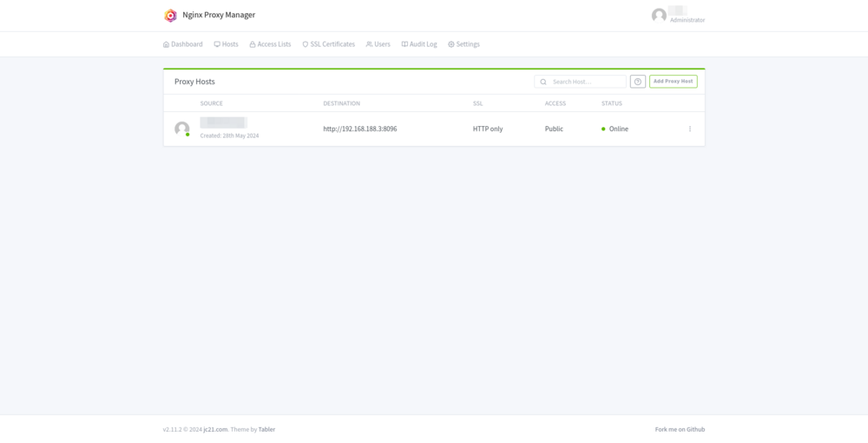Click the Public access value

tap(554, 129)
